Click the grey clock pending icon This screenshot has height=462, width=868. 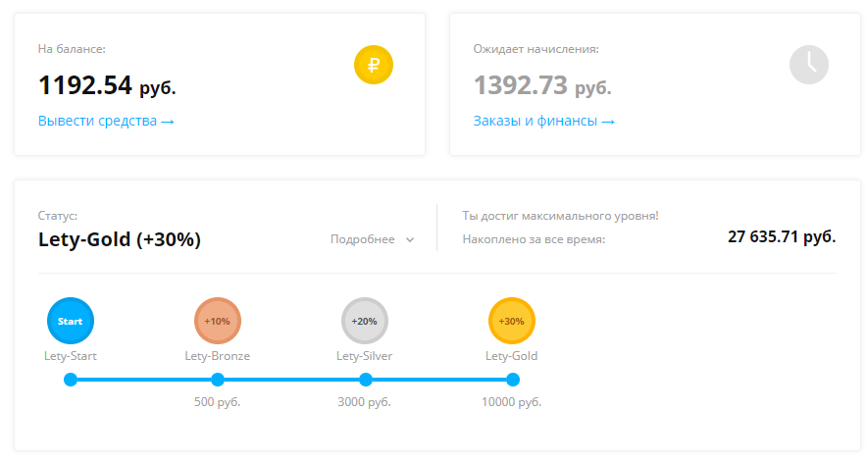point(809,65)
